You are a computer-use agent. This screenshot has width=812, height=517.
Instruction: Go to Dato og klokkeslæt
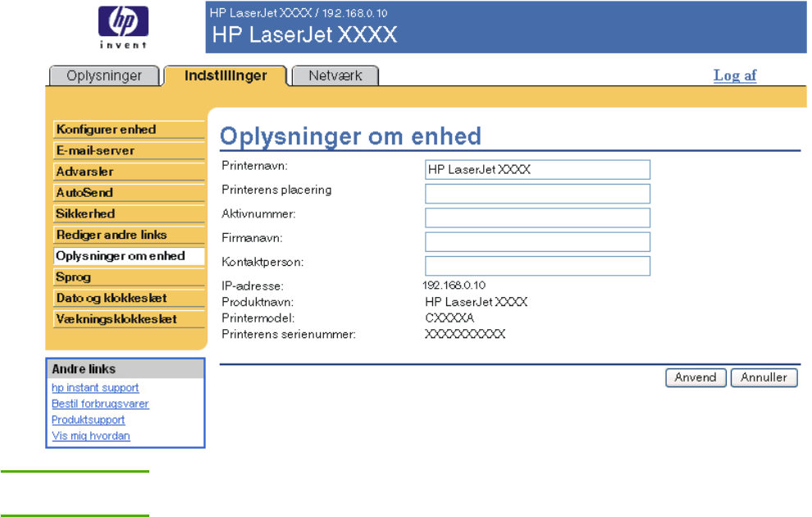pos(129,298)
